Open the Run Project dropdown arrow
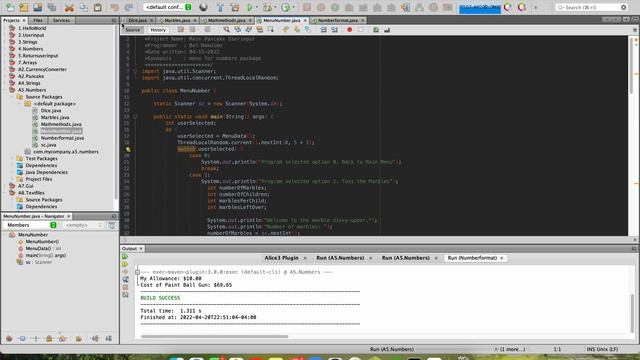The height and width of the screenshot is (360, 640). click(257, 7)
